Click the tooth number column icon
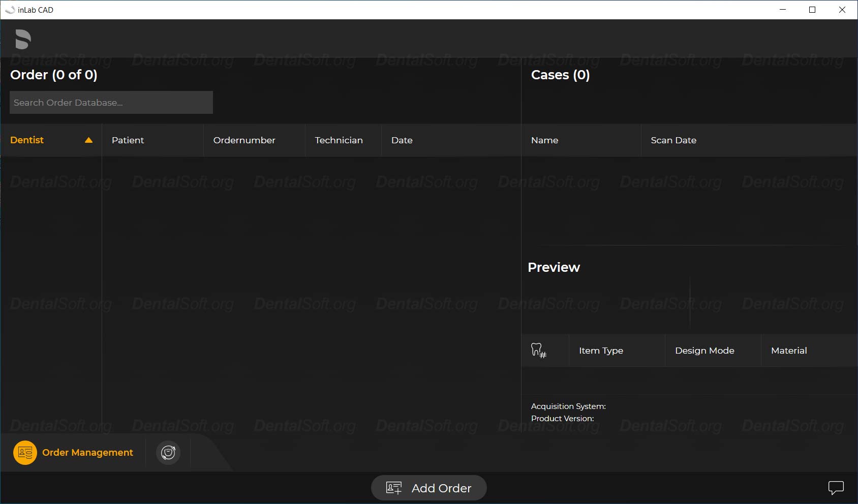This screenshot has height=504, width=858. point(538,351)
